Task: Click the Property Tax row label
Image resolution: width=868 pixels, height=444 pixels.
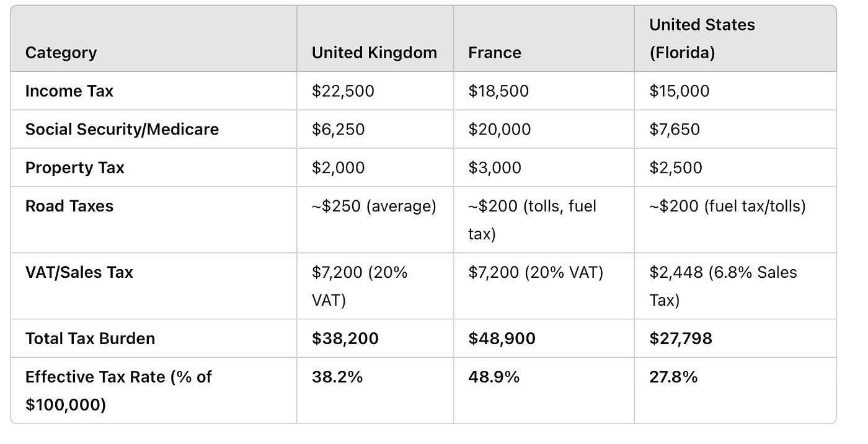Action: click(74, 168)
